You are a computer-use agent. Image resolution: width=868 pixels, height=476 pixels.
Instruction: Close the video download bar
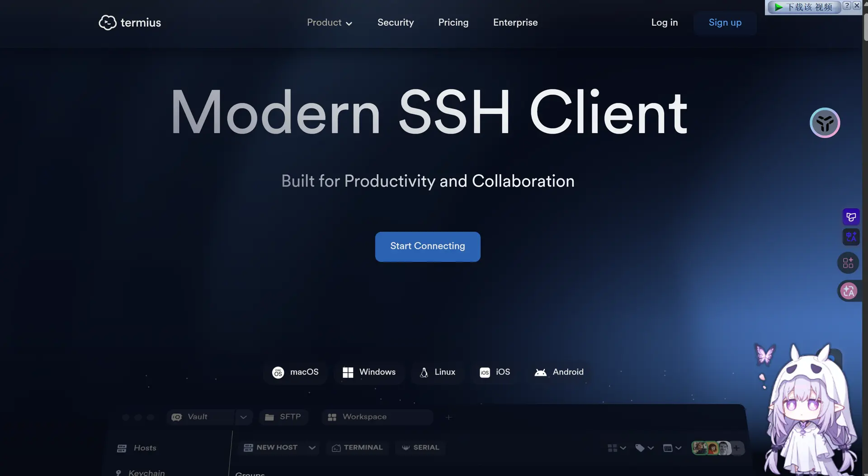(856, 5)
